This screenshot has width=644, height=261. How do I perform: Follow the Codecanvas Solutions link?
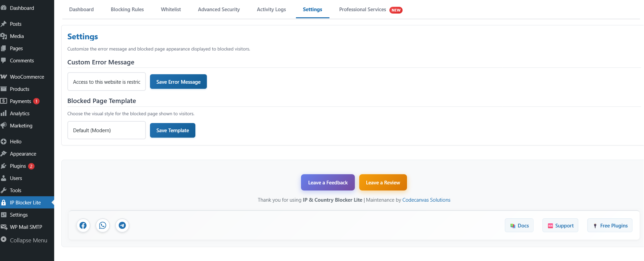pos(426,200)
